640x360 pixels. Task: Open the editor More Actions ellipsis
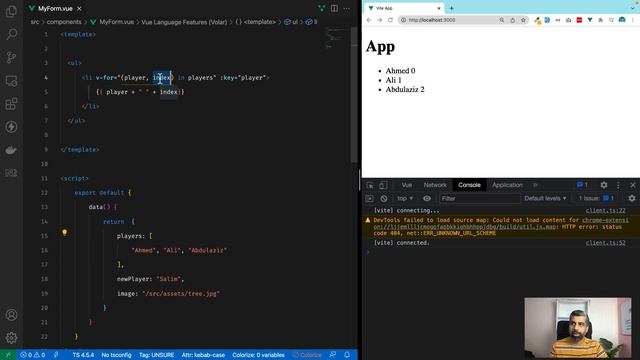tap(347, 8)
